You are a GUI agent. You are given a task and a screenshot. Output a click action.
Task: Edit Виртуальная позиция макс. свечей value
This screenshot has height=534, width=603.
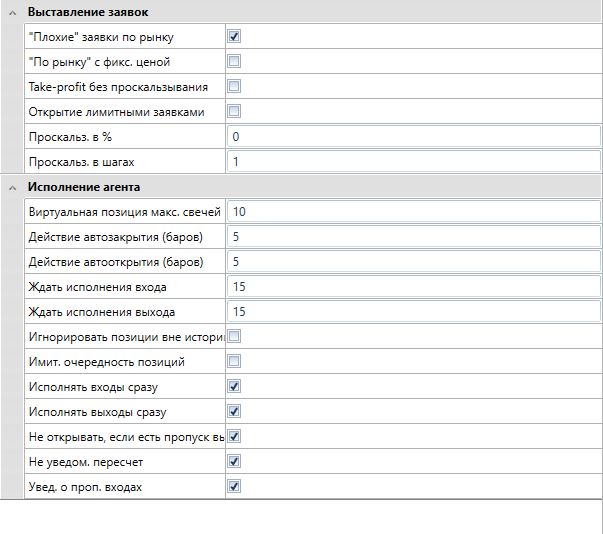(412, 212)
